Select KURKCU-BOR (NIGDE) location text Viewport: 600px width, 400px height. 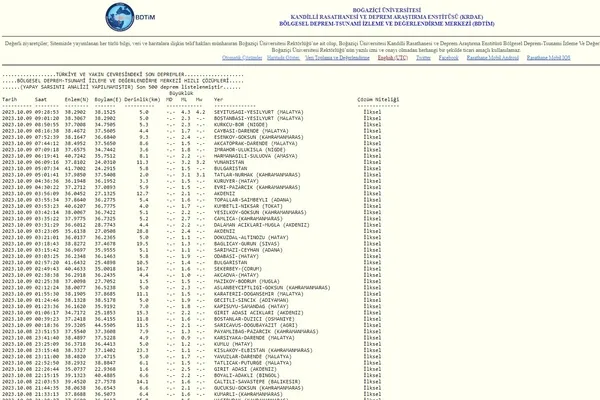pos(241,125)
